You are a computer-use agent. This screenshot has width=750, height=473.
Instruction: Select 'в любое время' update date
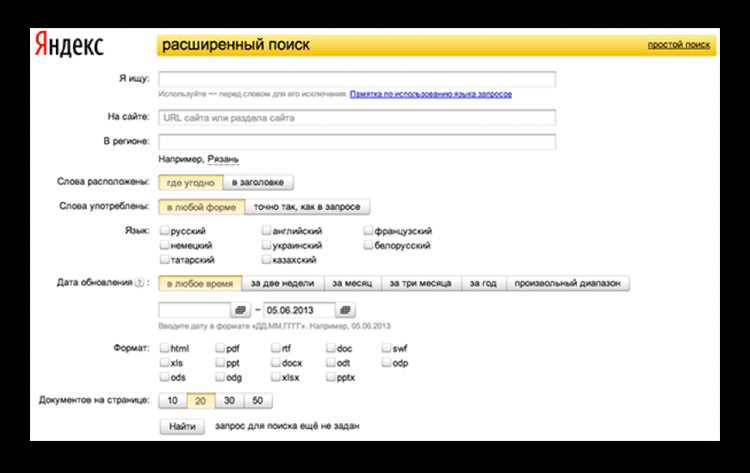pos(200,283)
